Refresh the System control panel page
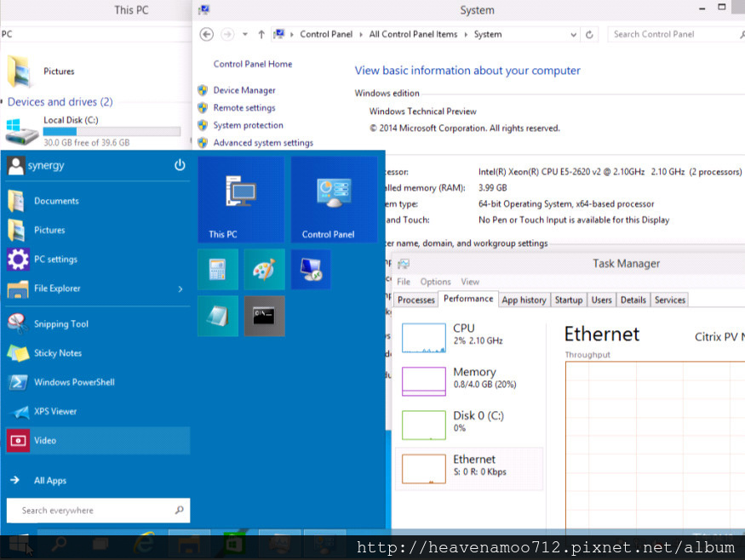Viewport: 745px width, 560px height. click(x=589, y=34)
